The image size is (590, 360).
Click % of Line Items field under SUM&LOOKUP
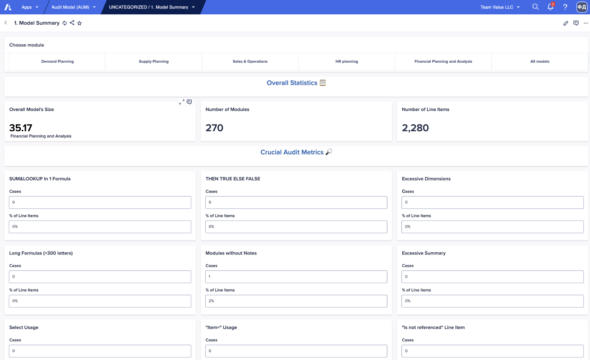click(100, 227)
